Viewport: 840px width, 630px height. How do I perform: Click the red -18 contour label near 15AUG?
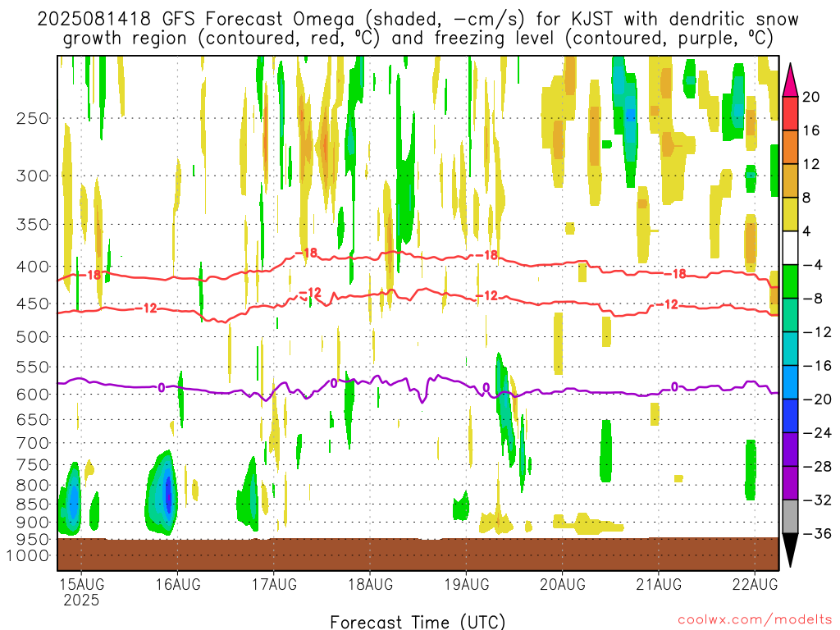[x=90, y=275]
